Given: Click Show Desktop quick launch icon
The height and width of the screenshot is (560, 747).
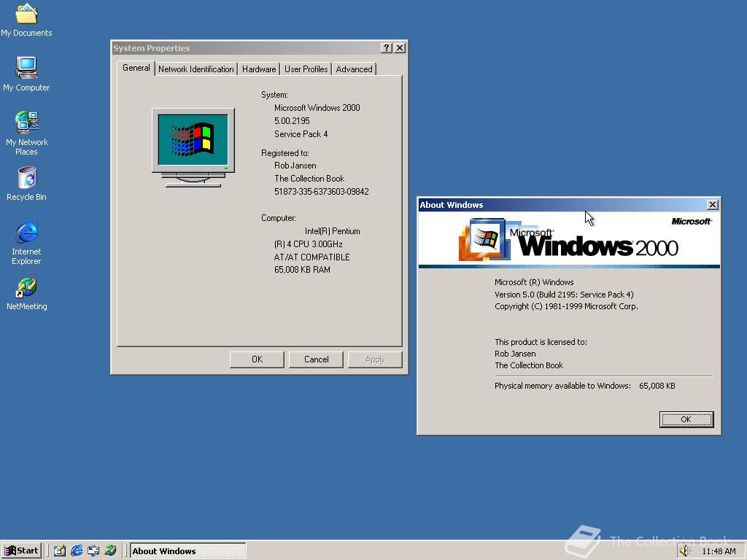Looking at the screenshot, I should pos(60,551).
